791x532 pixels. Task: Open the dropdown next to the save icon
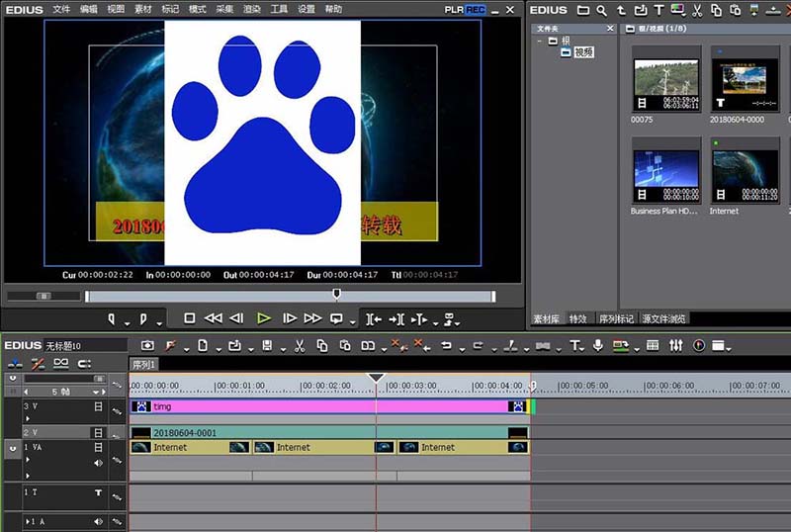click(283, 349)
